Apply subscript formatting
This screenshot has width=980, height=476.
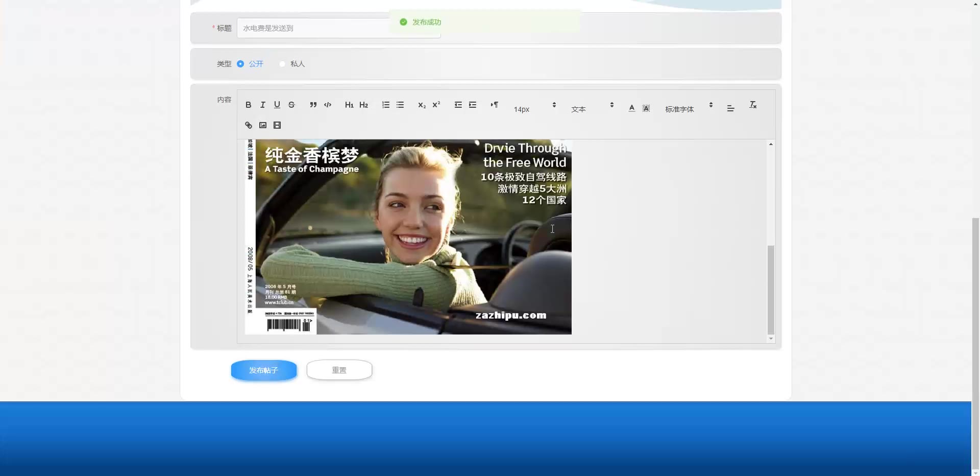click(x=422, y=105)
